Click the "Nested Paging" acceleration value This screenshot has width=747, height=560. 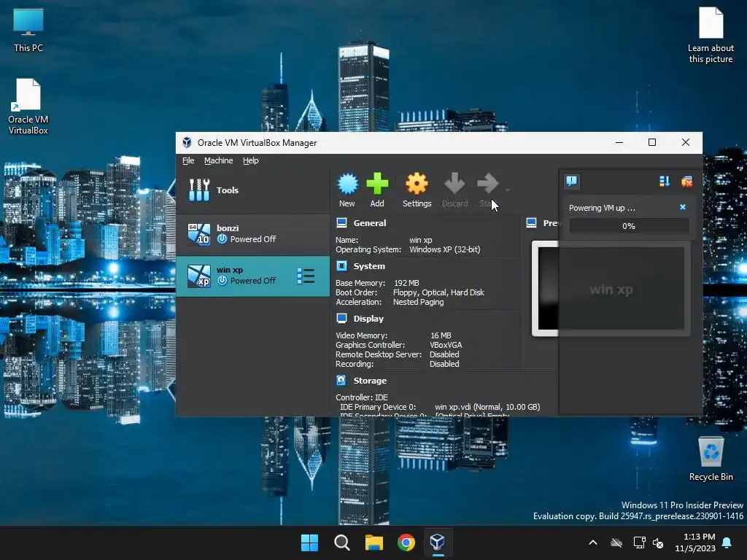[x=418, y=302]
